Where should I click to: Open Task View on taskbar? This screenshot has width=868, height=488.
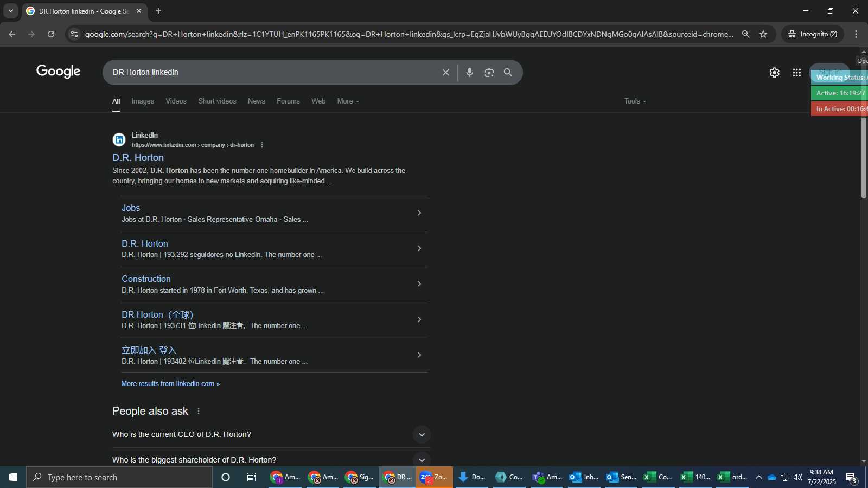click(251, 477)
